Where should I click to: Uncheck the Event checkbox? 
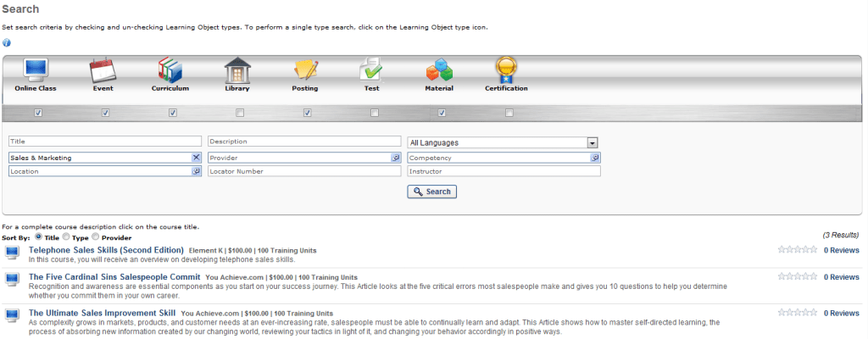pos(105,113)
